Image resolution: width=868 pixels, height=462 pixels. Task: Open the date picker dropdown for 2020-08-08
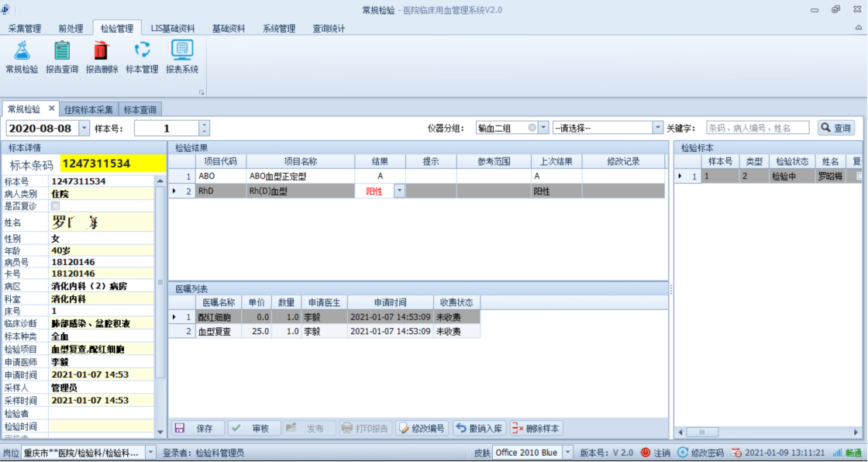[x=84, y=129]
